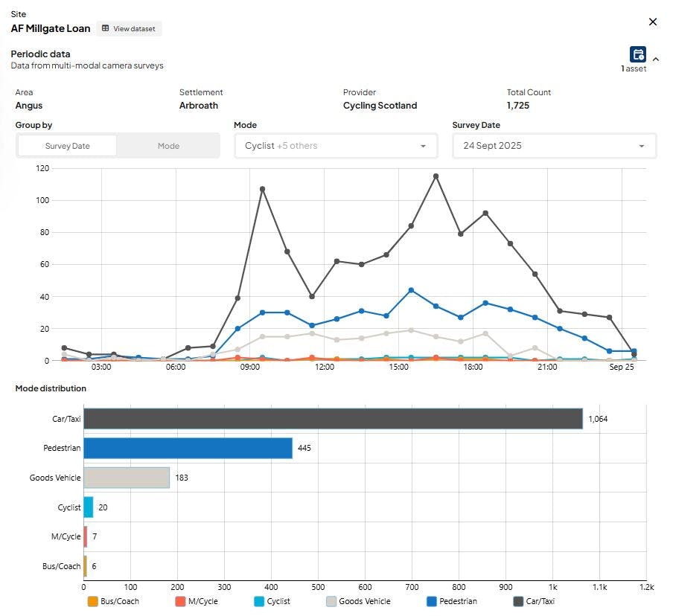Viewport: 673px width, 616px height.
Task: Collapse the Periodic data section chevron
Action: point(656,60)
